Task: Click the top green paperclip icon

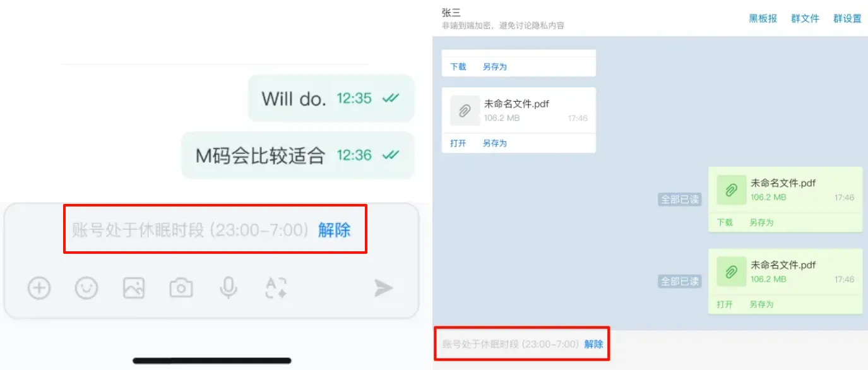Action: (x=732, y=190)
